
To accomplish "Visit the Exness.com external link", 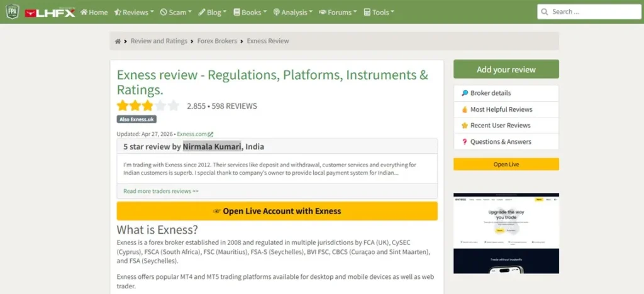I will pos(192,134).
